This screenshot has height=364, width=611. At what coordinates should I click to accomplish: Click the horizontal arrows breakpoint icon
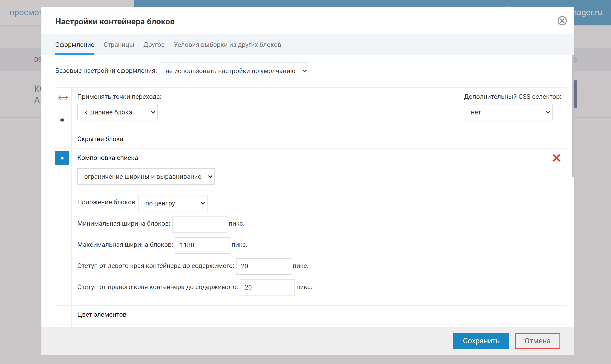pos(63,98)
